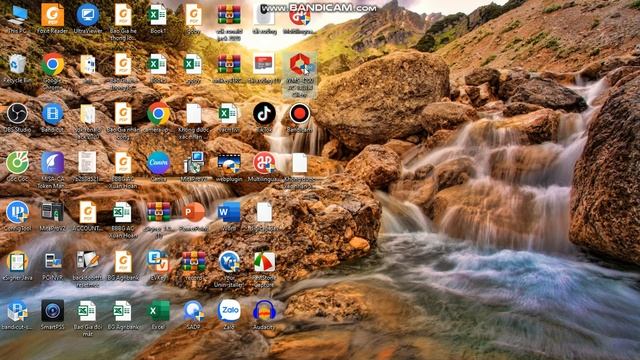The image size is (640, 360).
Task: Open the eSigner Java shortcut
Action: point(17,266)
